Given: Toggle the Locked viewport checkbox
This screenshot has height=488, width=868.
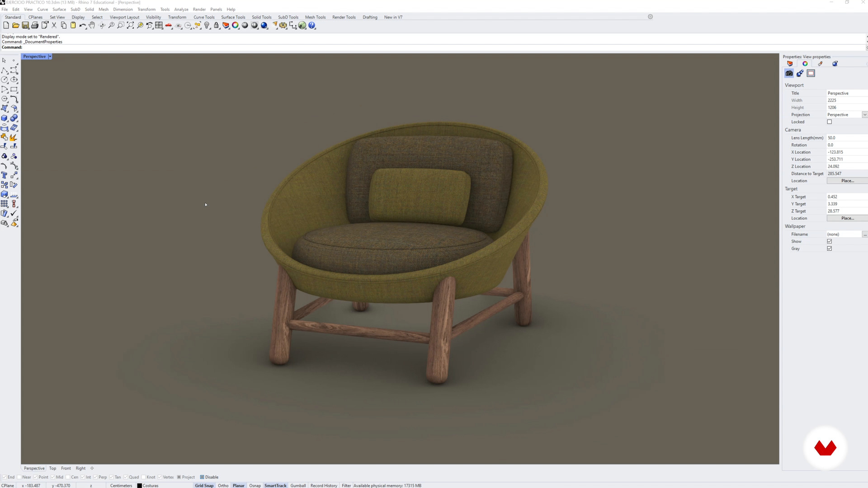Looking at the screenshot, I should point(830,122).
